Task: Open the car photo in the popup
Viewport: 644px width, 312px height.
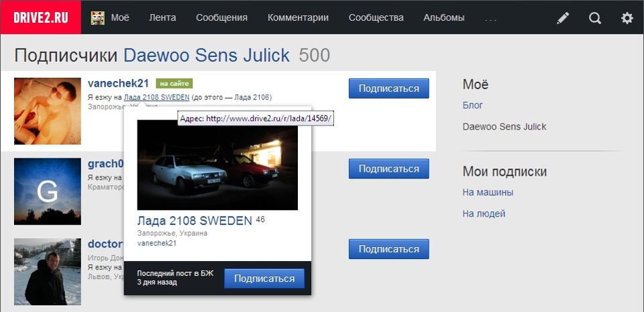Action: click(217, 164)
